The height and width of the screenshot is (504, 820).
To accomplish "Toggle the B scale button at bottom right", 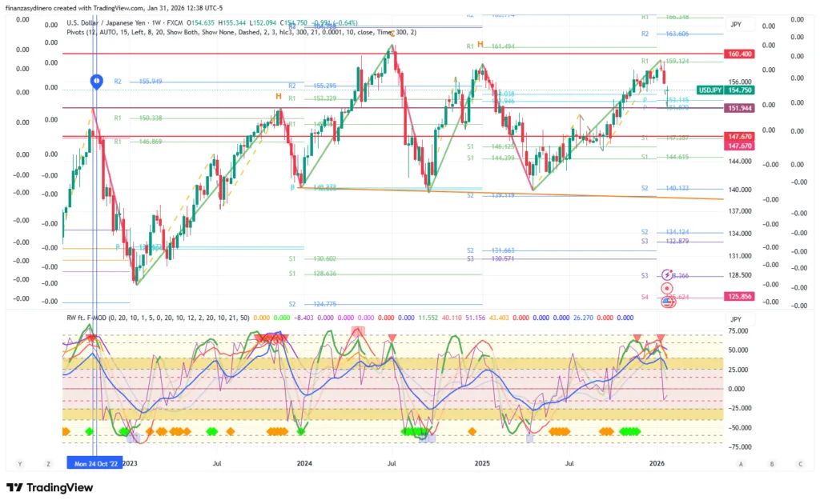I will pyautogui.click(x=770, y=464).
